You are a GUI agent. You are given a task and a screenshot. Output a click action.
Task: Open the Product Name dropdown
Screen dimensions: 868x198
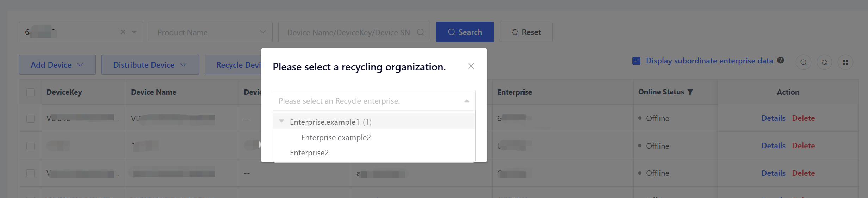tap(210, 32)
